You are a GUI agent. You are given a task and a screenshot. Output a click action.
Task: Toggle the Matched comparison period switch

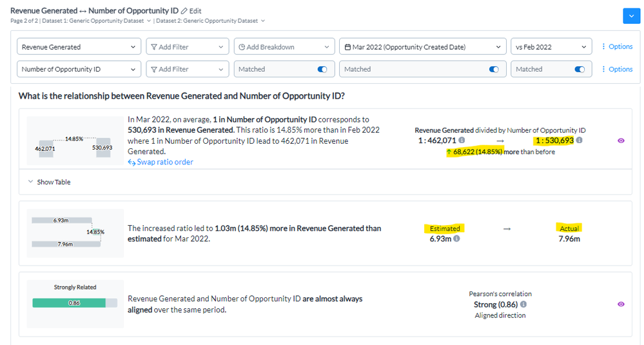point(580,70)
